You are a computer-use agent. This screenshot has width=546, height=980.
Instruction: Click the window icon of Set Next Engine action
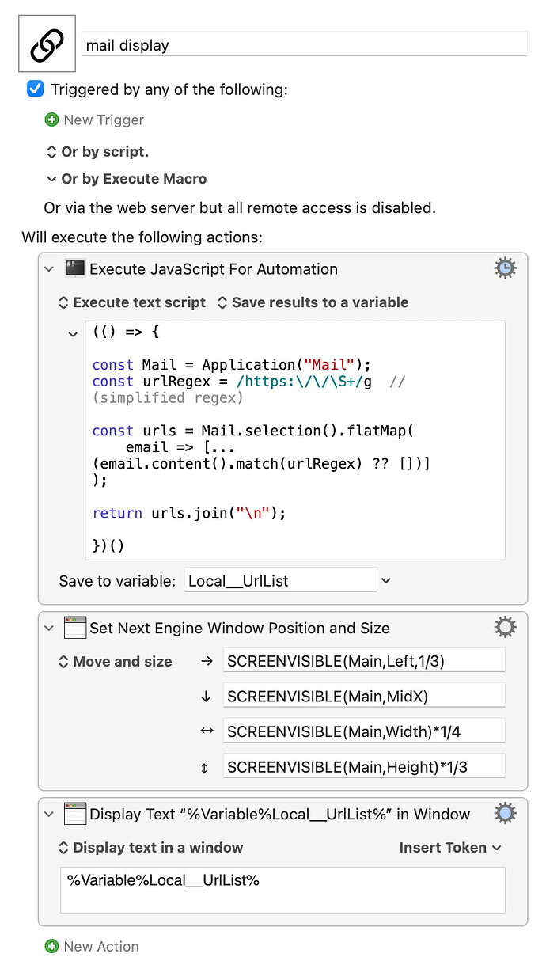[x=75, y=629]
